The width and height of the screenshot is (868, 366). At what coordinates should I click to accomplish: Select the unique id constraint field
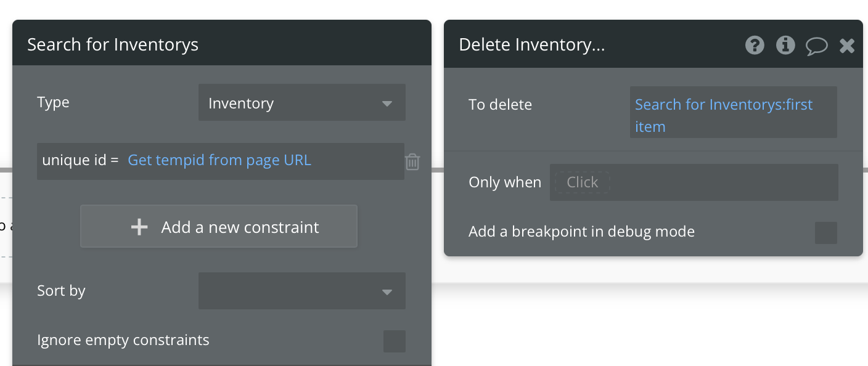coord(80,161)
